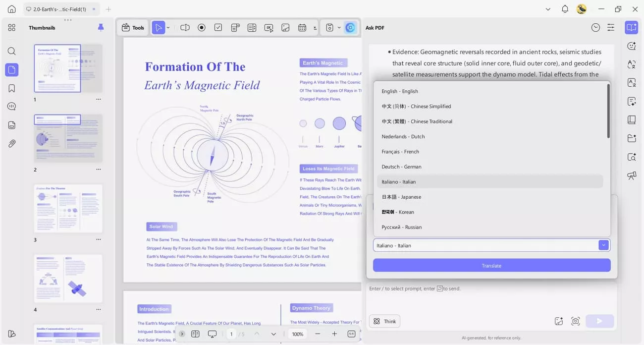Close the Earth's Magnetic Field document tab
Screen dimensions: 644x345
click(x=94, y=9)
